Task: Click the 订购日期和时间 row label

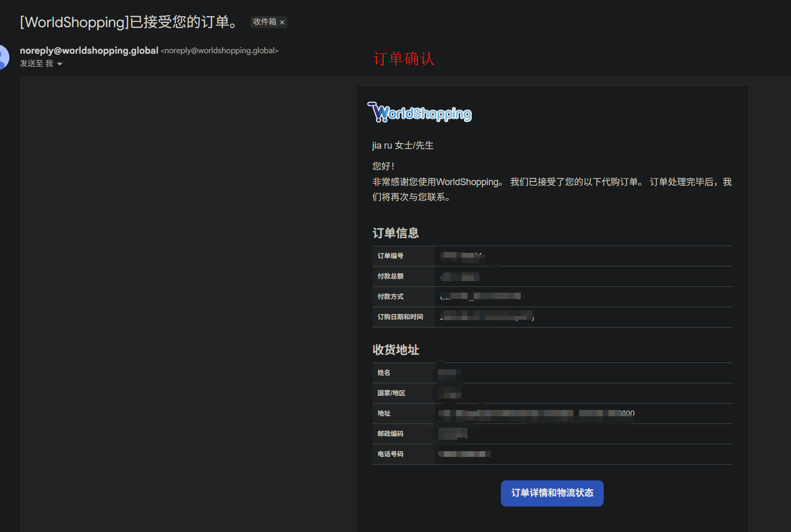Action: 401,317
